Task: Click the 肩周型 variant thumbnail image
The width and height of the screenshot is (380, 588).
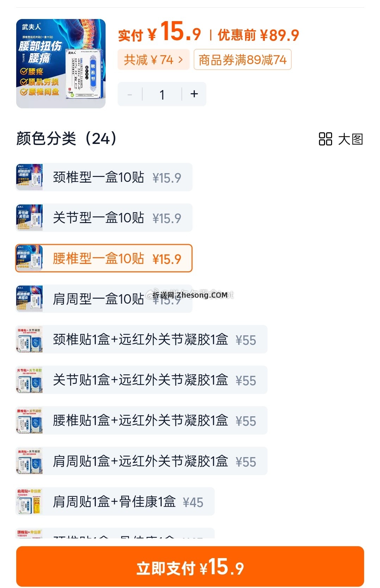Action: pos(29,299)
